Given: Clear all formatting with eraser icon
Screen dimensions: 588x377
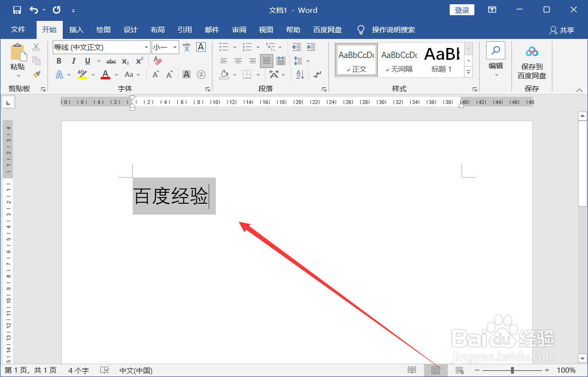Looking at the screenshot, I should pyautogui.click(x=158, y=61).
